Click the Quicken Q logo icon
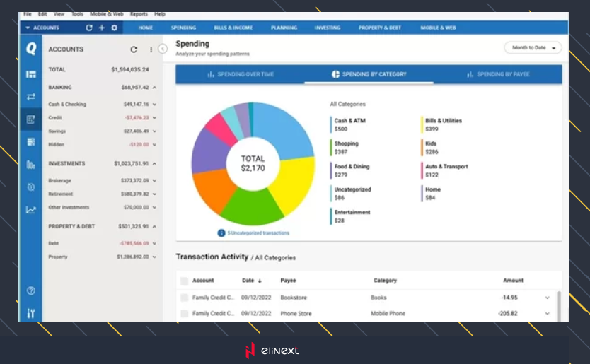Image resolution: width=590 pixels, height=364 pixels. (30, 49)
